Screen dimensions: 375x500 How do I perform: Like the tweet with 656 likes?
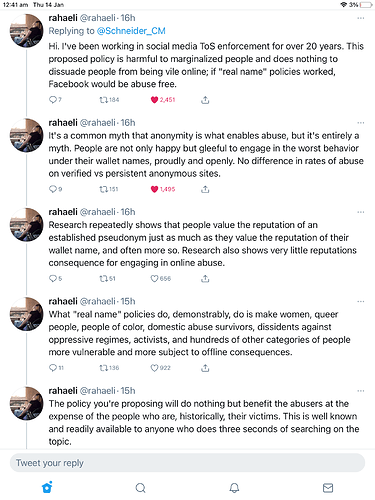click(154, 278)
